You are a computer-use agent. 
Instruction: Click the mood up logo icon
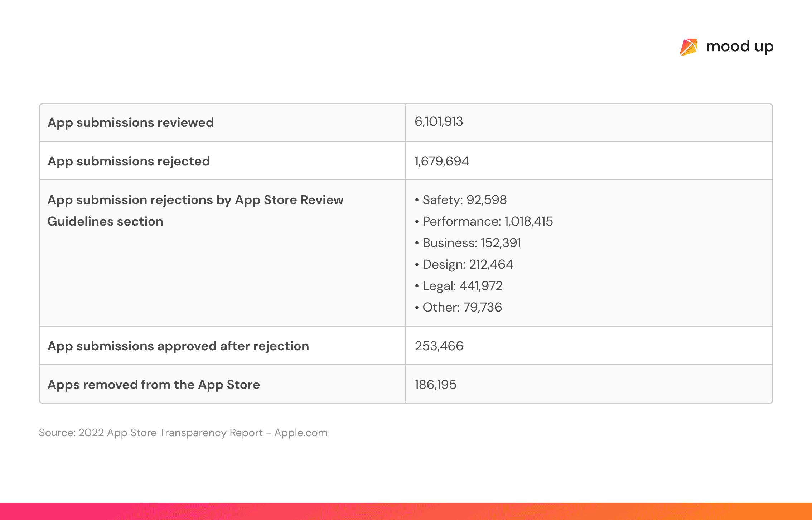pyautogui.click(x=688, y=47)
